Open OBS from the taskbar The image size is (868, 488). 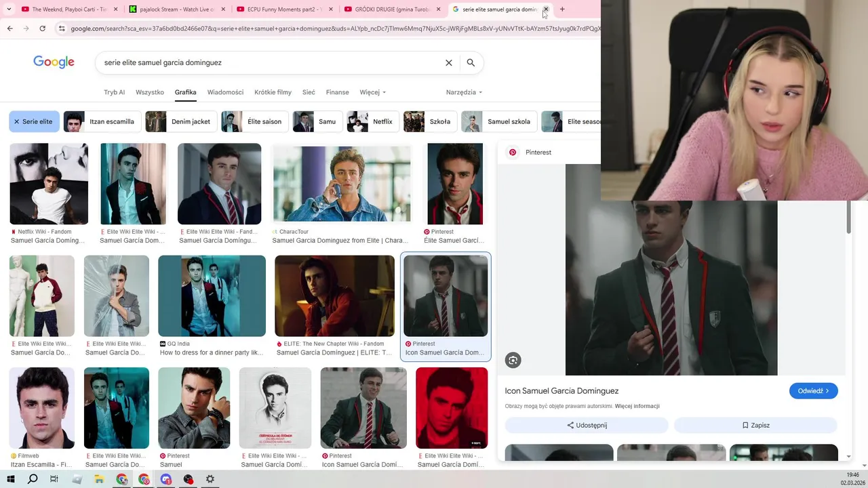189,479
